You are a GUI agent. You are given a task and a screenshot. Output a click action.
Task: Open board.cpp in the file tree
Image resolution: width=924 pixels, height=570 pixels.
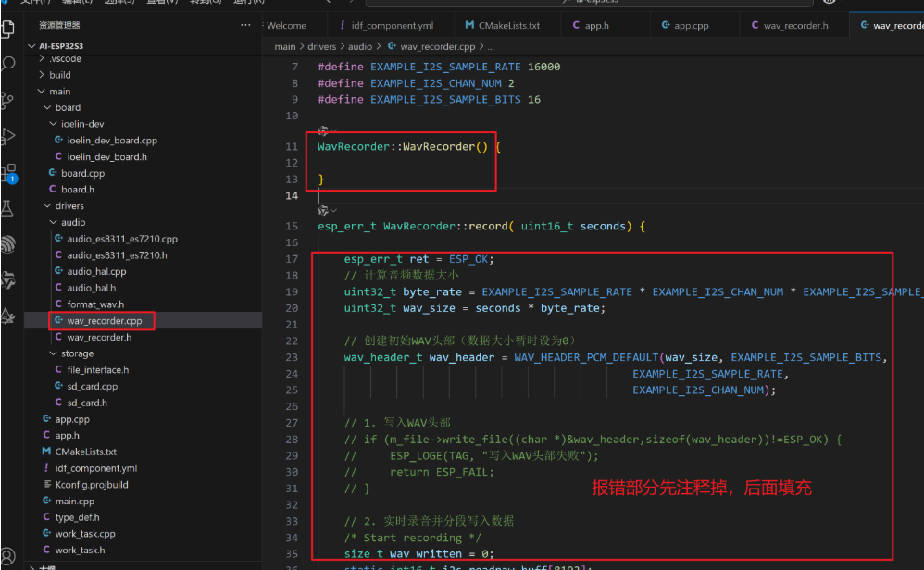82,173
